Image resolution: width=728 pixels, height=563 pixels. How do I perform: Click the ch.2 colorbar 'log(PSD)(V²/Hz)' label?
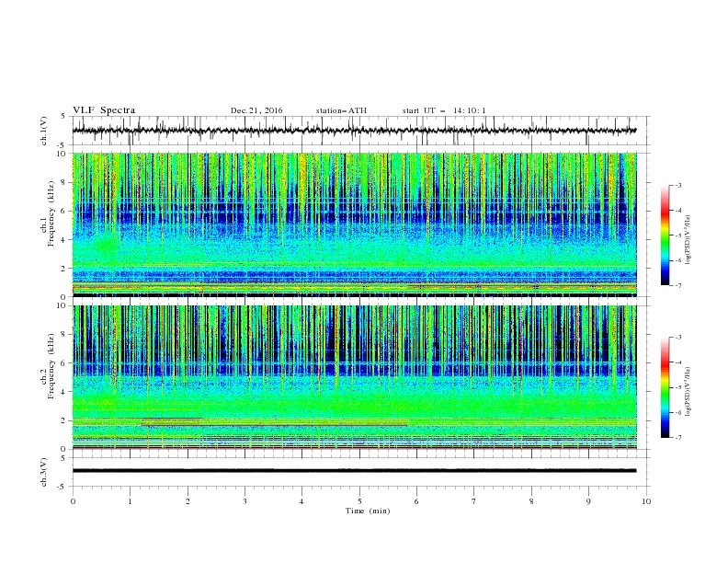[688, 391]
